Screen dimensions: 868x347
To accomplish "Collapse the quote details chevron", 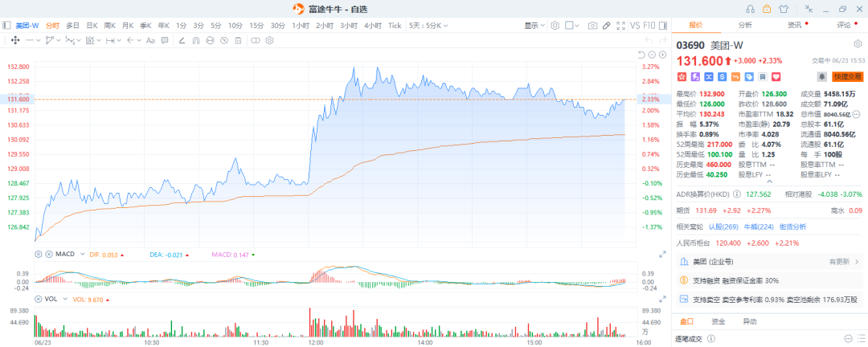I will coord(769,181).
